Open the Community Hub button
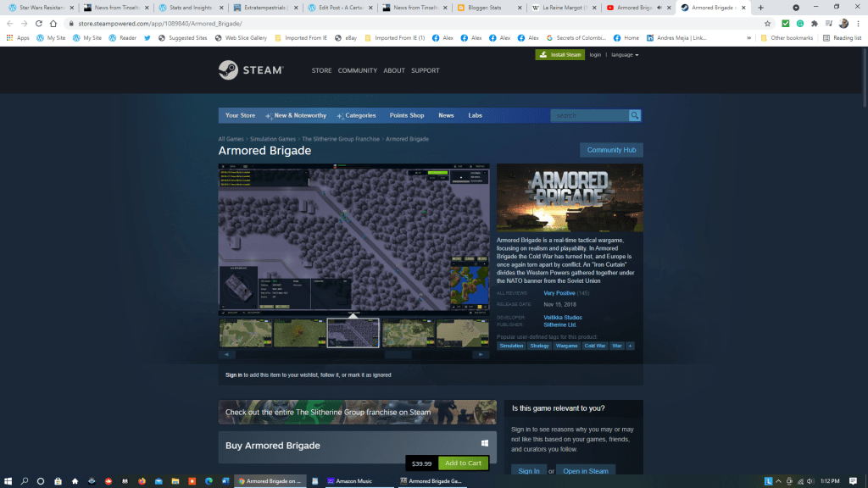Screen dimensions: 868x488 tap(611, 150)
